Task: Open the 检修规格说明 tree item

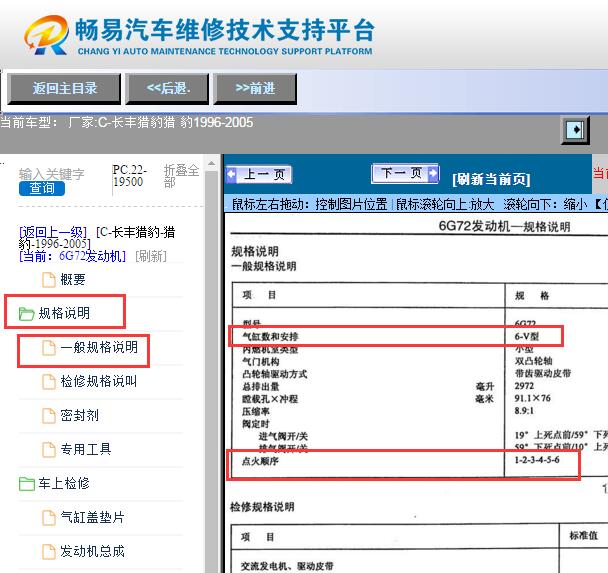Action: tap(98, 381)
